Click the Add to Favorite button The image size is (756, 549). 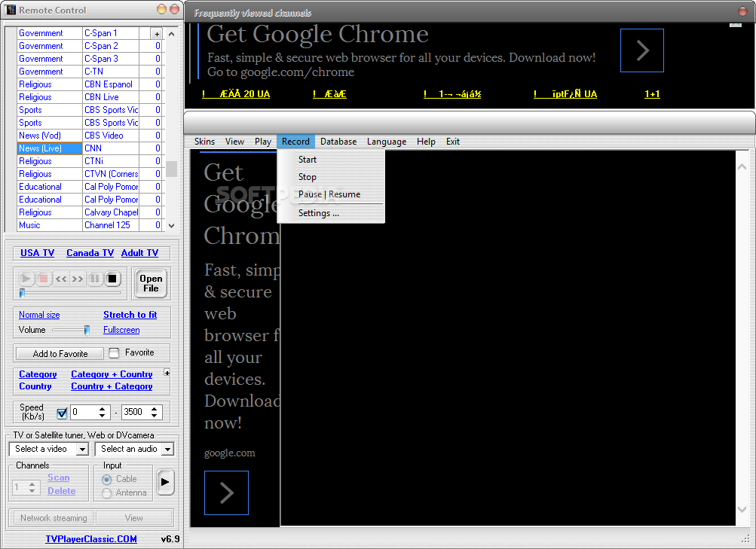pyautogui.click(x=60, y=353)
